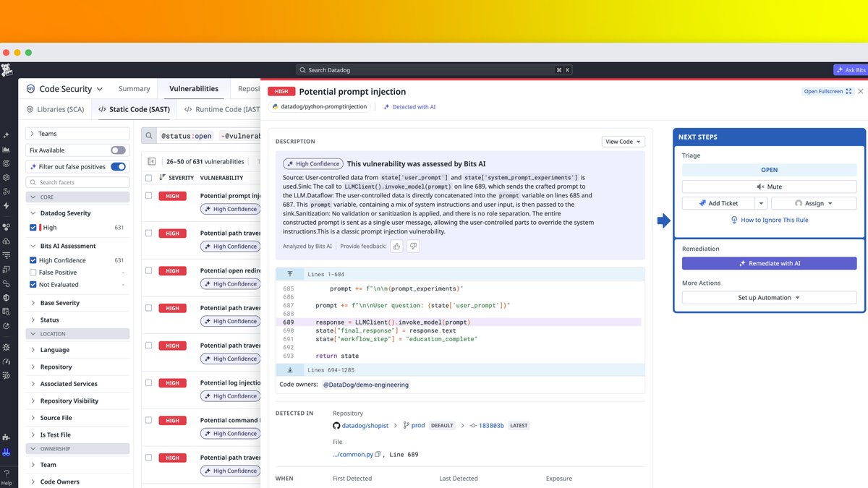Viewport: 868px width, 488px height.
Task: Open Help from the sidebar question mark
Action: coord(7,477)
